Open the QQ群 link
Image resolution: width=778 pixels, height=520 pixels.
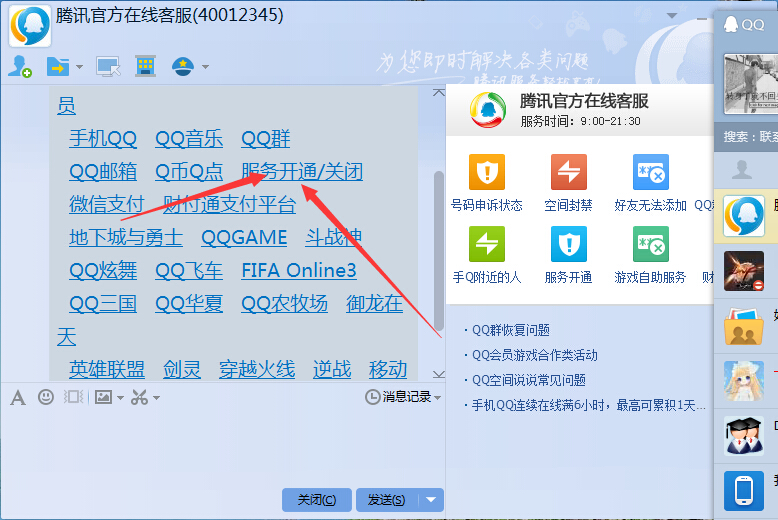265,138
